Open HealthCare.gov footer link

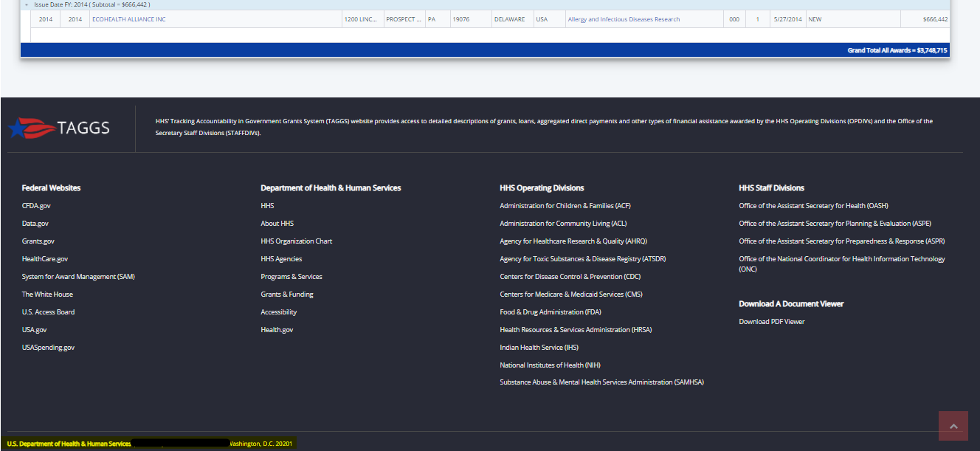tap(45, 259)
